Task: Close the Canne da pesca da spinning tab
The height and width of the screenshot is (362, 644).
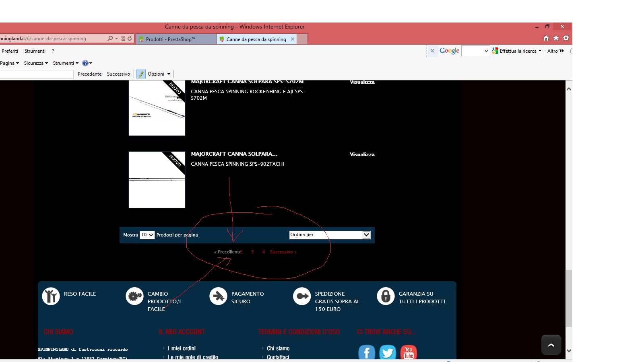Action: point(293,39)
